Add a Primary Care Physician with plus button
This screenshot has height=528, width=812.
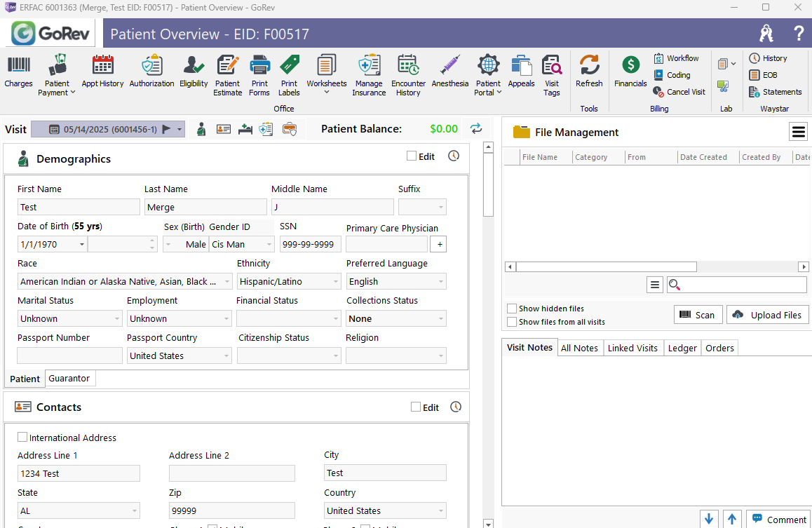[440, 244]
